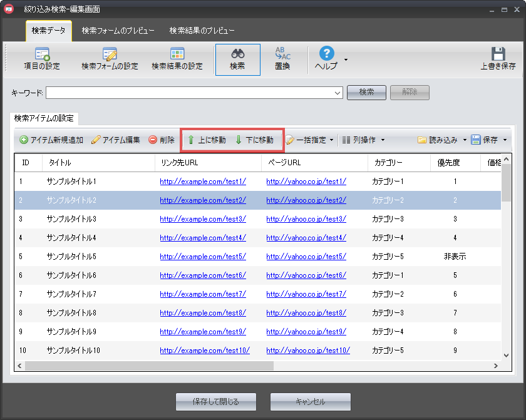Viewport: 526px width, 420px height.
Task: Switch to 検索結果のプレビュー tab
Action: click(x=202, y=31)
